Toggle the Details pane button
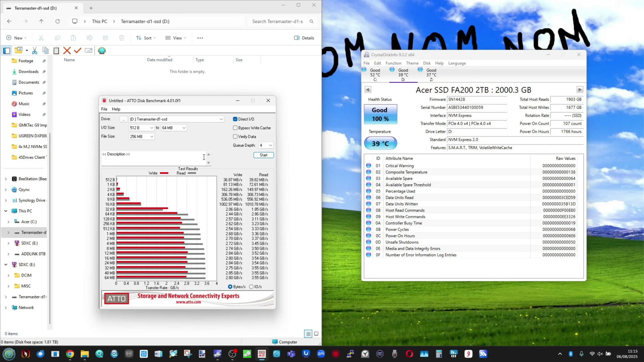The image size is (644, 362). click(x=304, y=38)
